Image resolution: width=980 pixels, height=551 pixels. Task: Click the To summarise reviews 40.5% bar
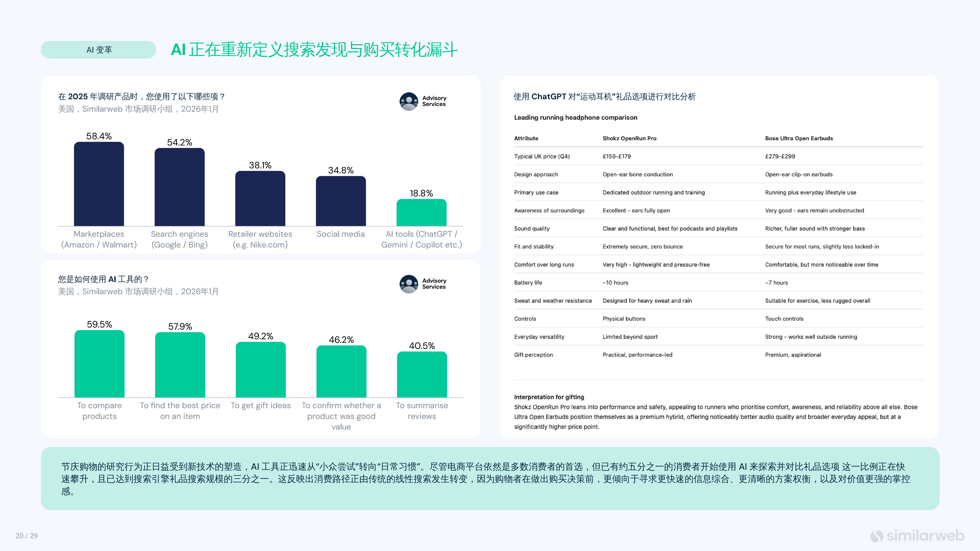pos(422,375)
